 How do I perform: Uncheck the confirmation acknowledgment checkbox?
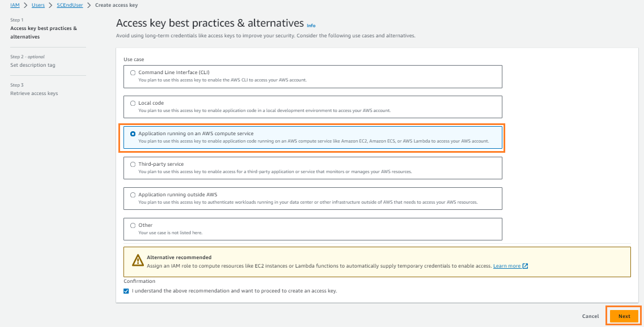[126, 290]
